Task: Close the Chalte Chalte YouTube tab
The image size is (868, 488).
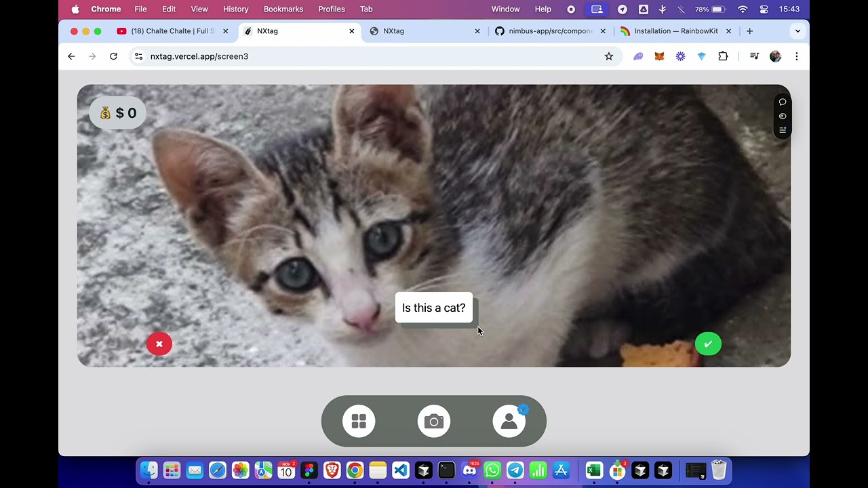Action: click(226, 31)
